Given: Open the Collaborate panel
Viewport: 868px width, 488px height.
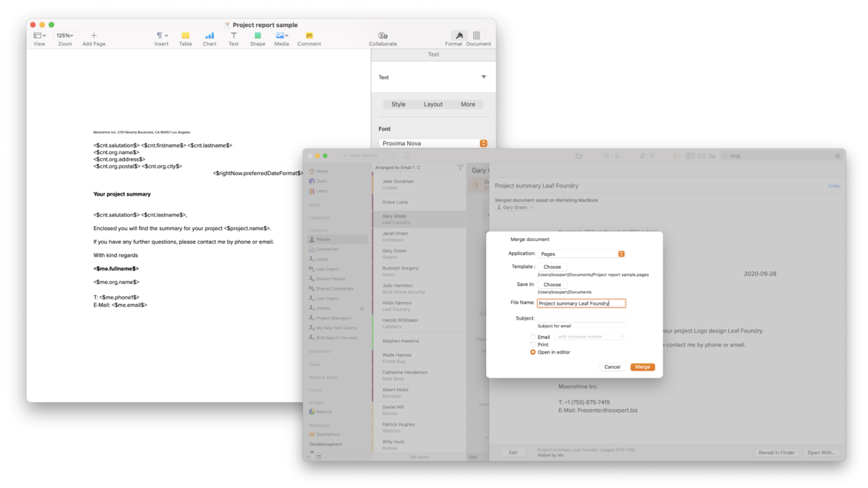Looking at the screenshot, I should pos(382,35).
